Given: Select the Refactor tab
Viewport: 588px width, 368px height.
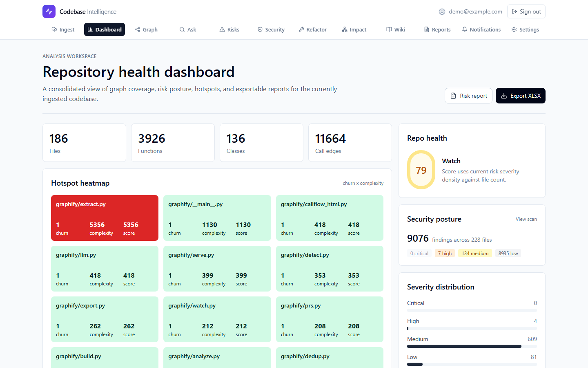Looking at the screenshot, I should pos(312,29).
